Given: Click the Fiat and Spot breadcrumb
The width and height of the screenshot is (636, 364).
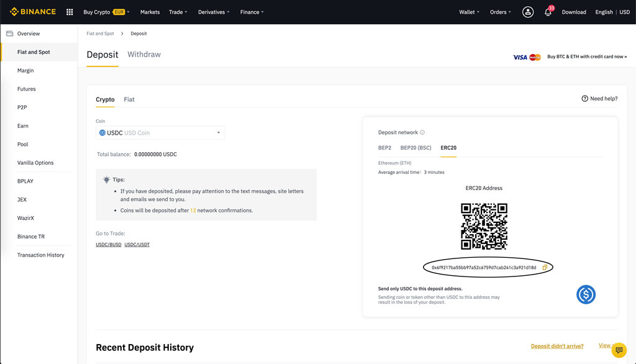Looking at the screenshot, I should (100, 34).
